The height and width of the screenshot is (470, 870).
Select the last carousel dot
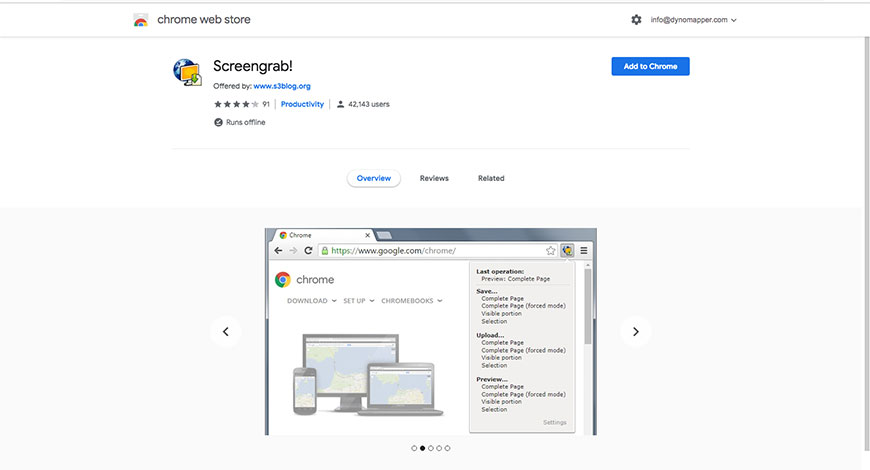(448, 448)
